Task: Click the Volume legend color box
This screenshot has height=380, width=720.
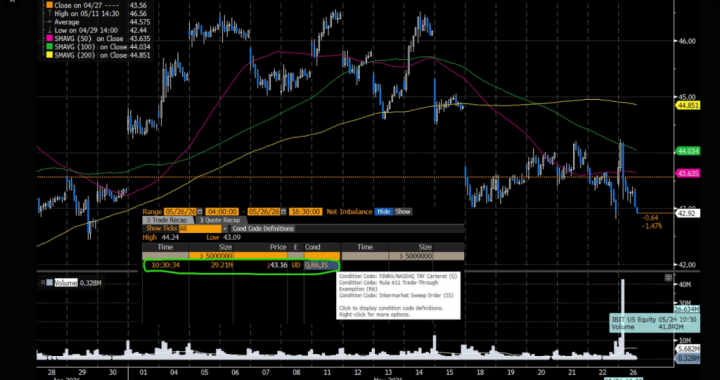Action: (50, 283)
